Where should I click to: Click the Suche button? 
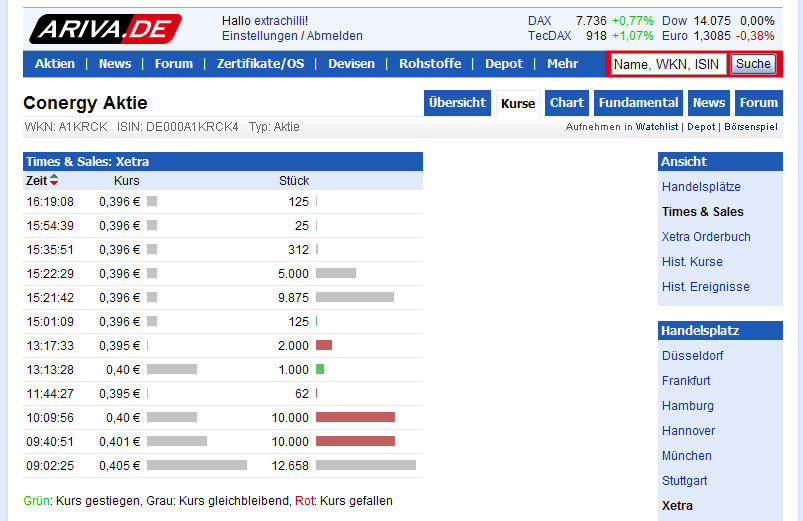[753, 64]
